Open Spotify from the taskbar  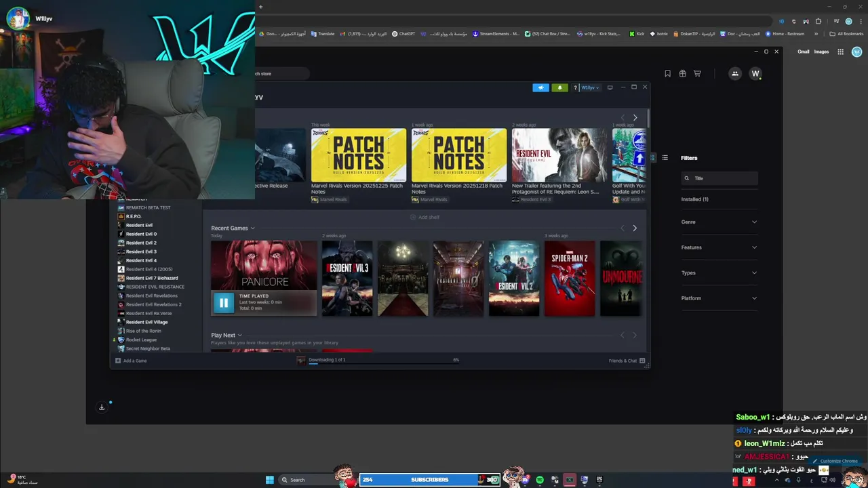(x=540, y=480)
